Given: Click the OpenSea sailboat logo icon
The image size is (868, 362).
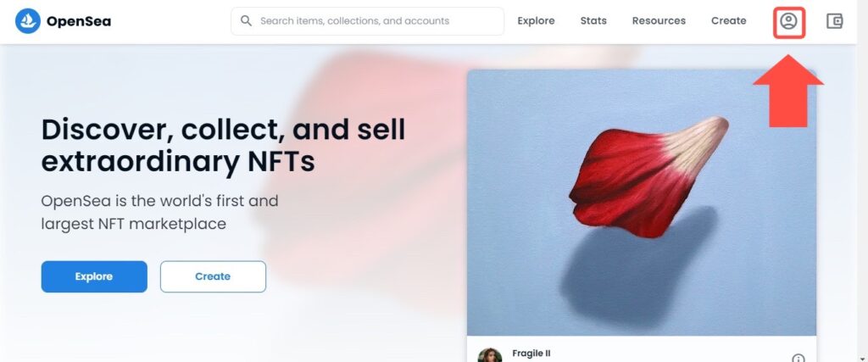Looking at the screenshot, I should [26, 21].
